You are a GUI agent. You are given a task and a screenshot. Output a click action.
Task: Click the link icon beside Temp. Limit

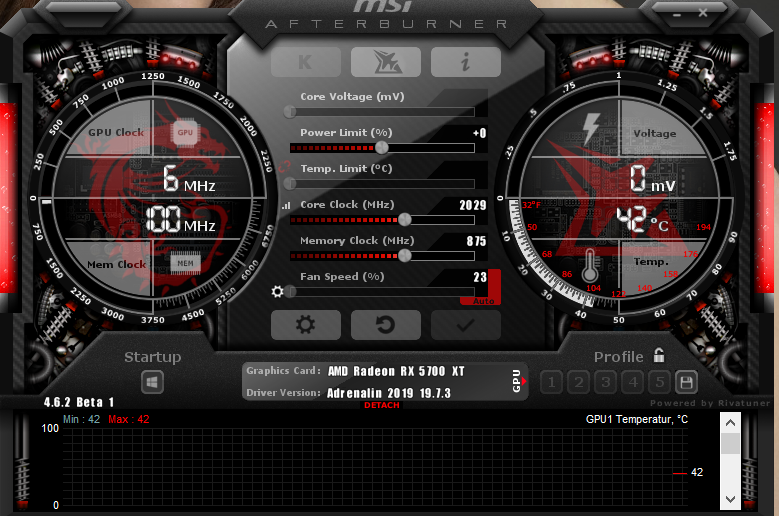[x=284, y=167]
